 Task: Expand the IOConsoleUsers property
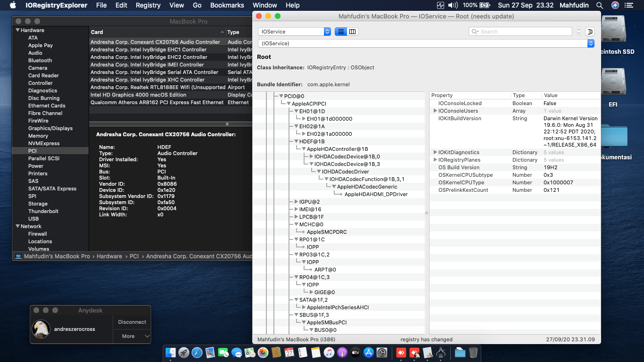(435, 111)
